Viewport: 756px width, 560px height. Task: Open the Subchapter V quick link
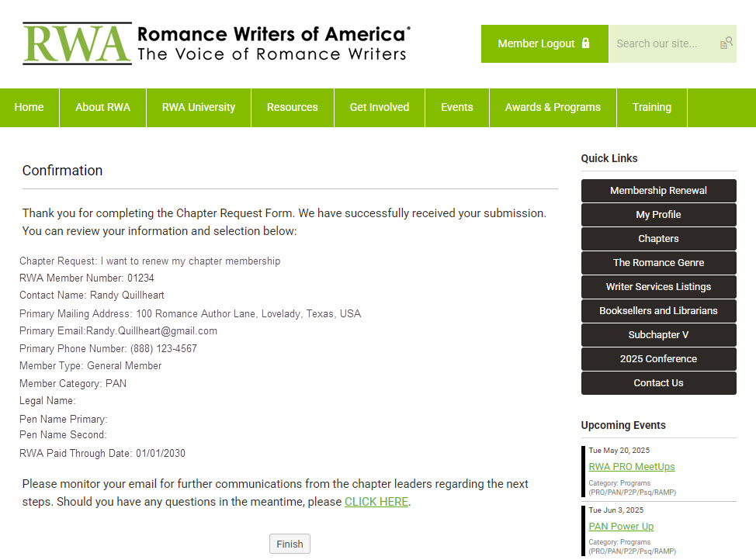(x=659, y=335)
